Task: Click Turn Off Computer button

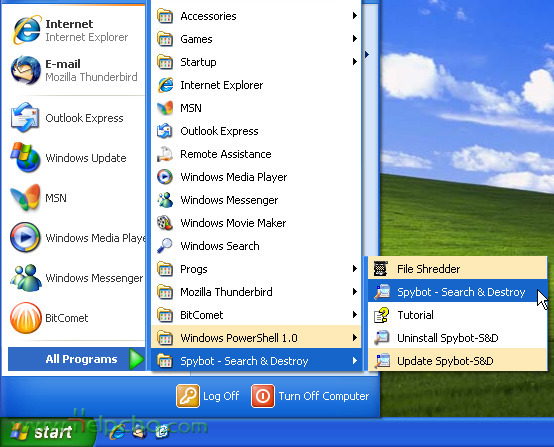Action: pyautogui.click(x=310, y=396)
